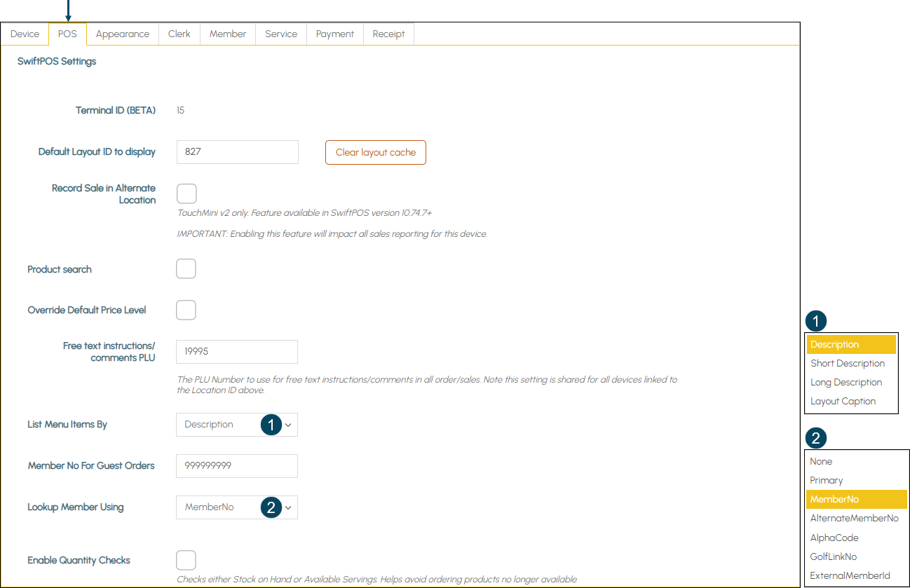The image size is (910, 588).
Task: Open the Appearance tab
Action: (x=123, y=34)
